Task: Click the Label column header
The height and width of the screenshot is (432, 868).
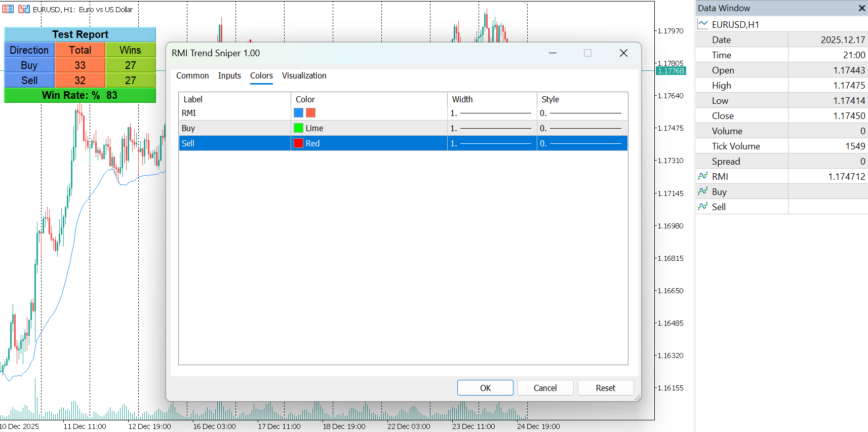Action: 234,99
